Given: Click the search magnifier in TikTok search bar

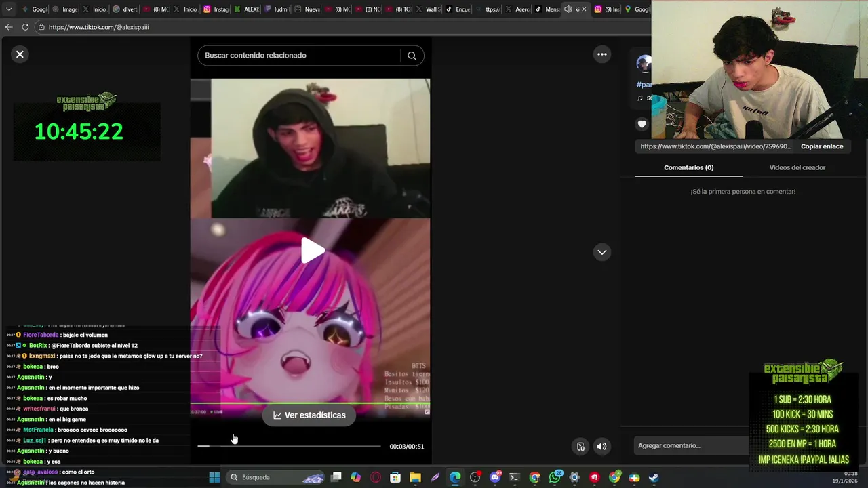Looking at the screenshot, I should pos(412,56).
